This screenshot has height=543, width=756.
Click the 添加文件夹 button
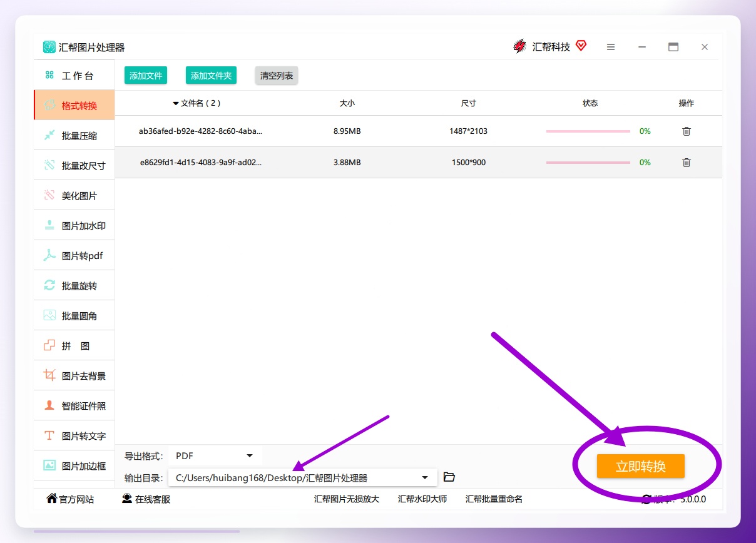211,76
